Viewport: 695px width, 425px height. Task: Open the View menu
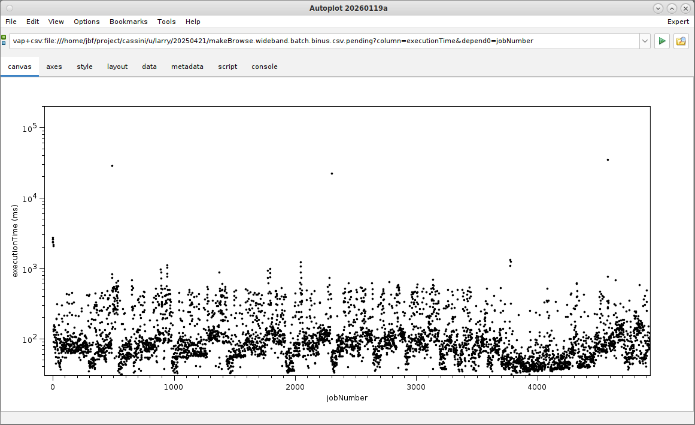tap(56, 21)
